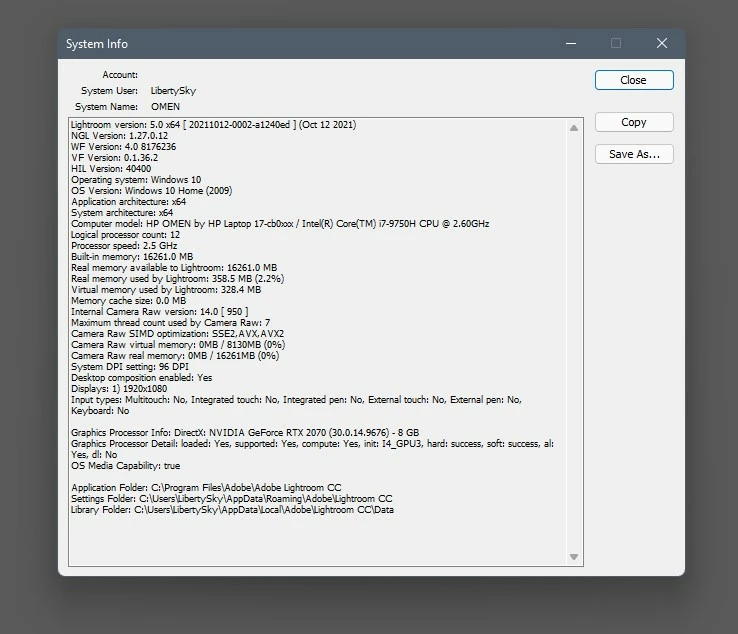Select the 'Keyboard: No' line

coord(100,410)
